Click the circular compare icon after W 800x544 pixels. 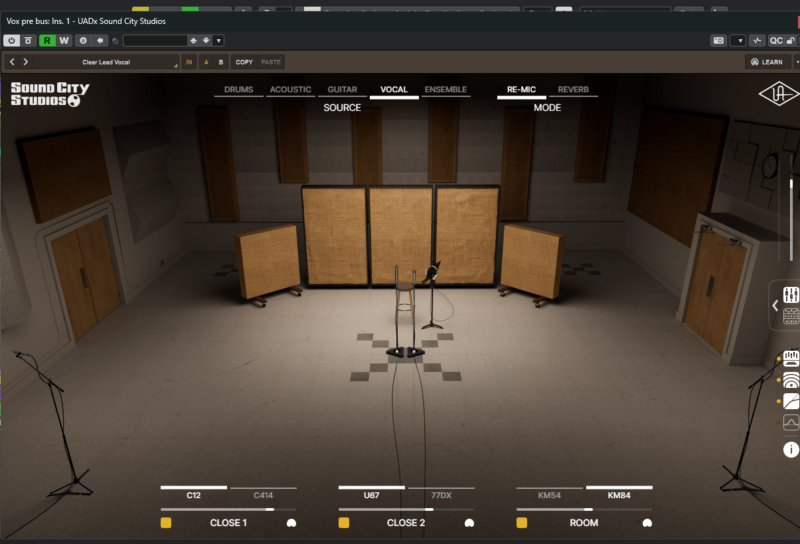coord(83,40)
